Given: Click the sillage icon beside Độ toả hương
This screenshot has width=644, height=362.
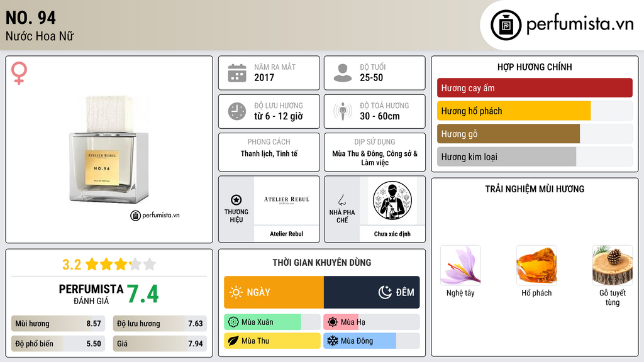Looking at the screenshot, I should coord(343,111).
